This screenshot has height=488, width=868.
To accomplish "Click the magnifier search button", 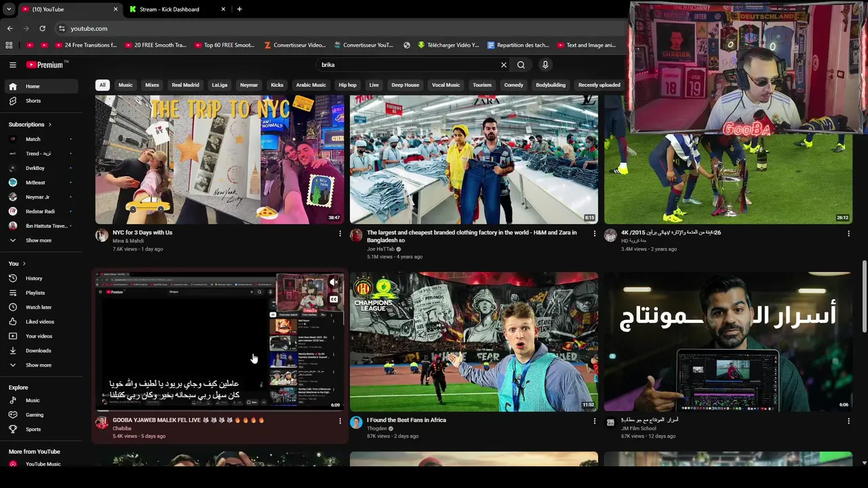I will click(x=521, y=65).
